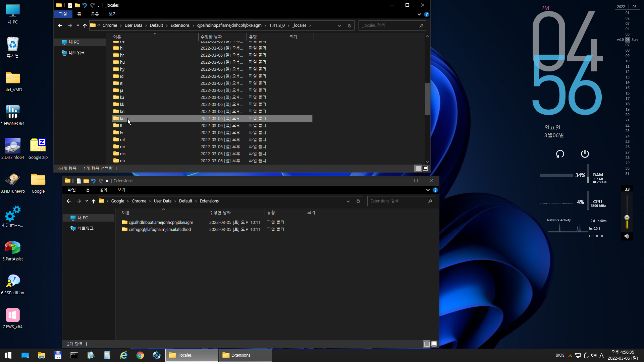This screenshot has height=362, width=644.
Task: Go back in the _locales window
Action: pyautogui.click(x=60, y=25)
